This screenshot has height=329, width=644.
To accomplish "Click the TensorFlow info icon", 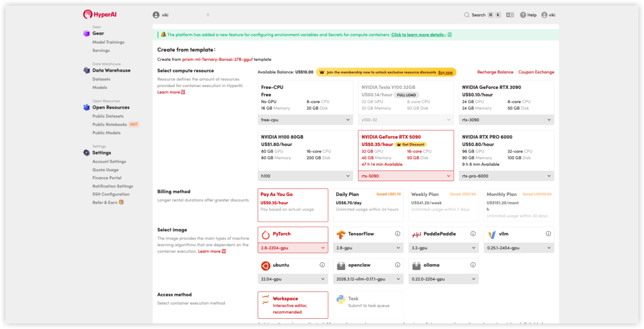I will click(x=398, y=234).
